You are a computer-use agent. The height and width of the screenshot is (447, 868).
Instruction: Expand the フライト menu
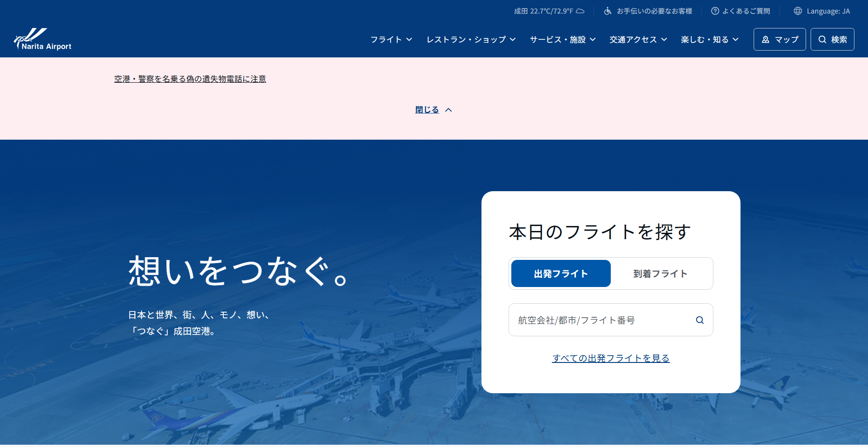391,39
